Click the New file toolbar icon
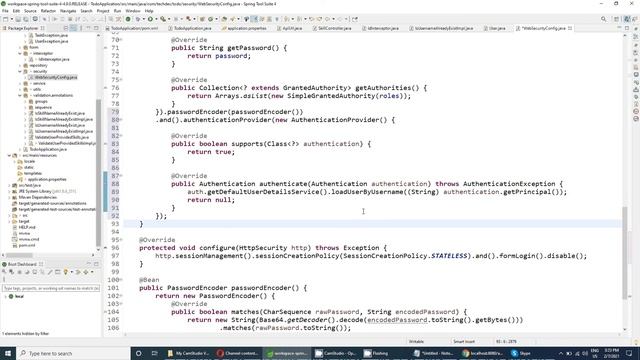Image resolution: width=640 pixels, height=360 pixels. pyautogui.click(x=6, y=19)
